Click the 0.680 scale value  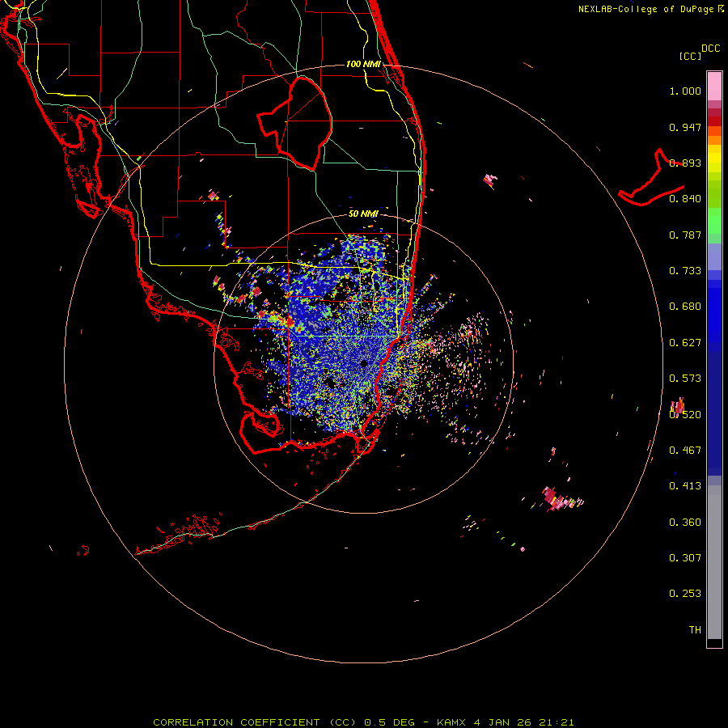coord(685,307)
